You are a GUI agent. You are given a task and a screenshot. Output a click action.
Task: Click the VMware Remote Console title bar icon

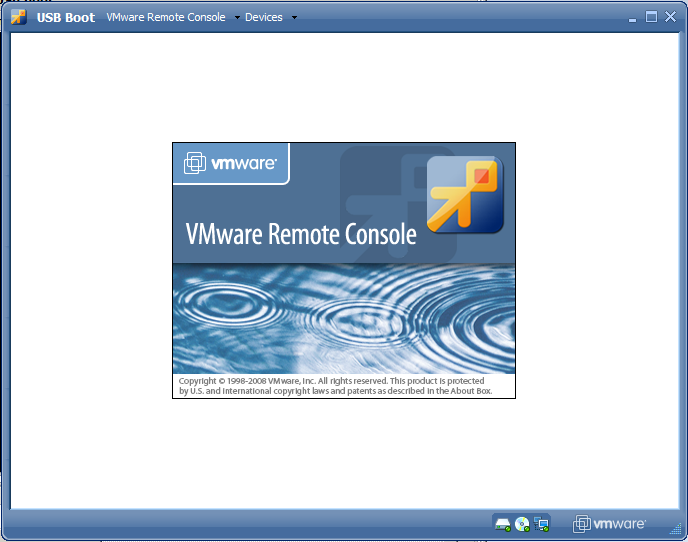coord(18,17)
